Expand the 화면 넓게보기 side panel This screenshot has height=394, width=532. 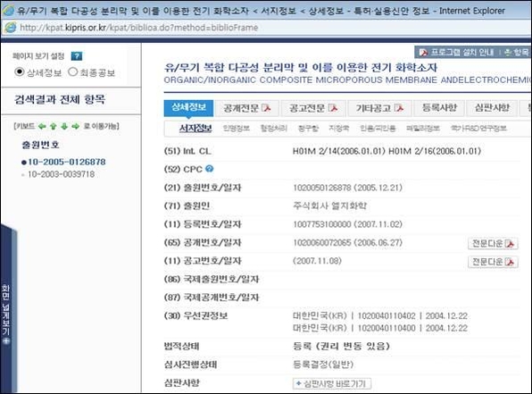(5, 314)
